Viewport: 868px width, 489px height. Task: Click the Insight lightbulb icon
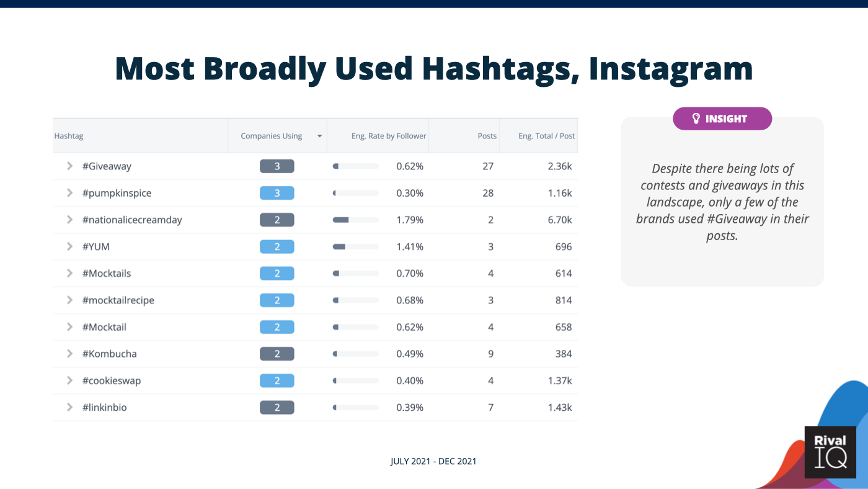pos(696,119)
